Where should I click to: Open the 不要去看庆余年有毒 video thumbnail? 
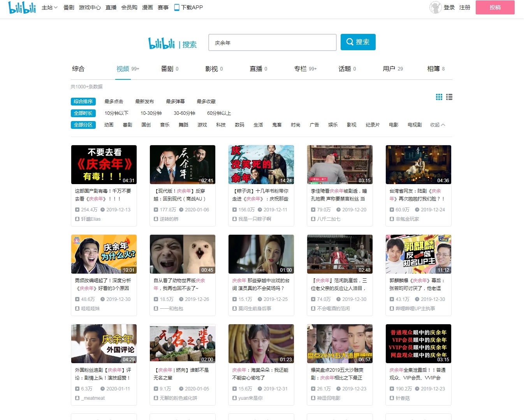coord(104,165)
